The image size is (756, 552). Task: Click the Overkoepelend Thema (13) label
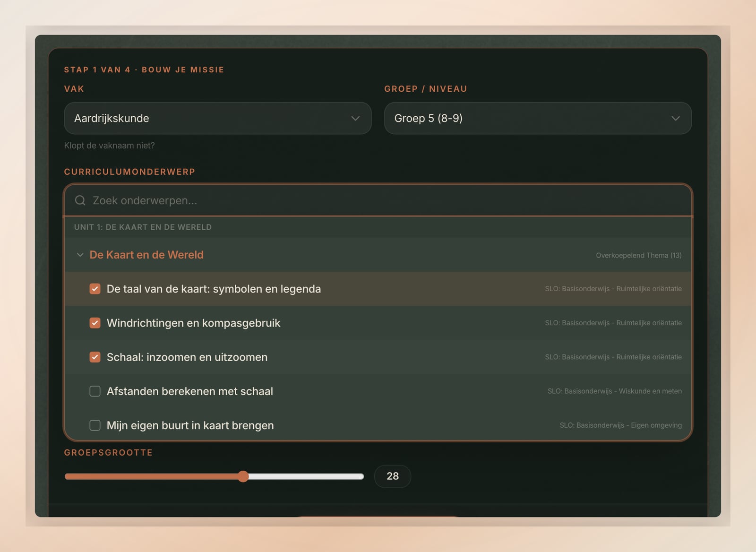(638, 255)
